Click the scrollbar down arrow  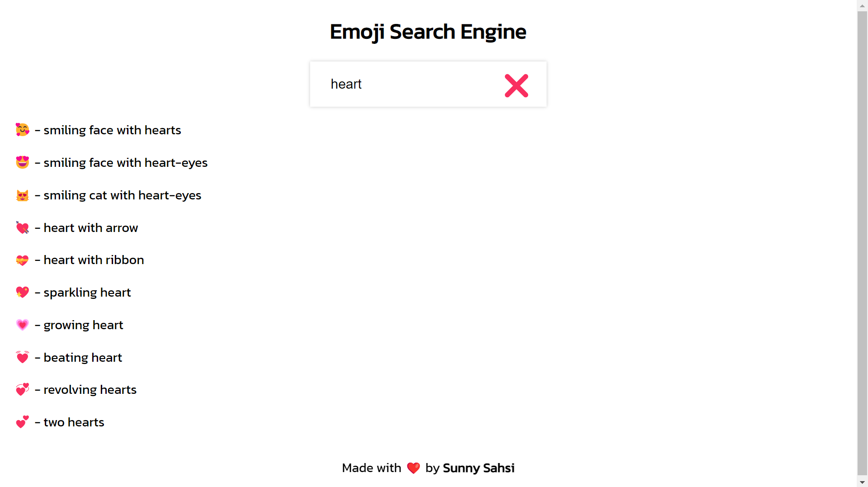[862, 482]
